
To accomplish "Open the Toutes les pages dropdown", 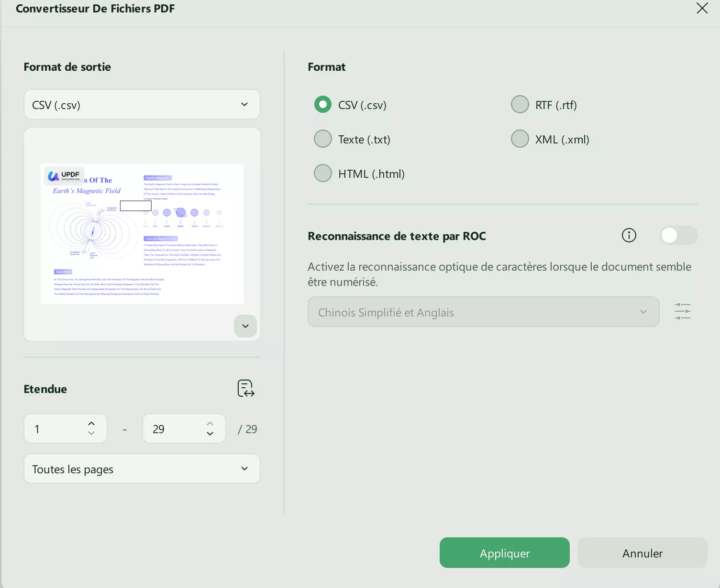I will click(x=142, y=468).
